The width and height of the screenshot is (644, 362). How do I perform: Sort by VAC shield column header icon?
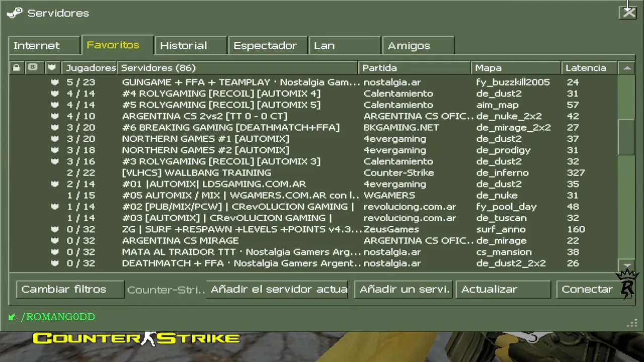pos(51,67)
